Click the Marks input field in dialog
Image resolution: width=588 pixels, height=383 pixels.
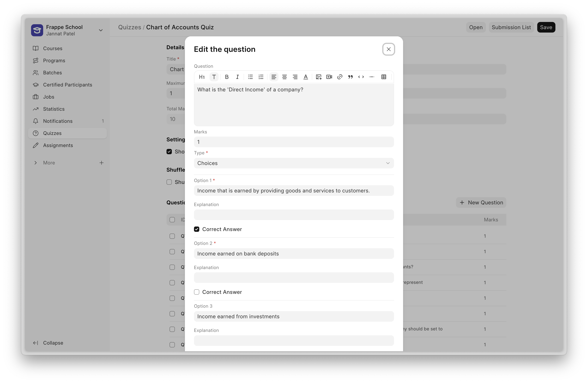(x=293, y=142)
